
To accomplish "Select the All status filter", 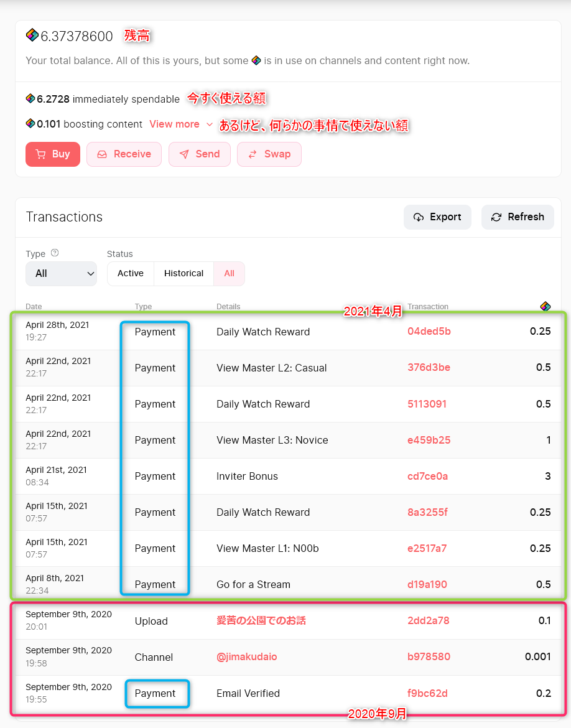I will 229,273.
